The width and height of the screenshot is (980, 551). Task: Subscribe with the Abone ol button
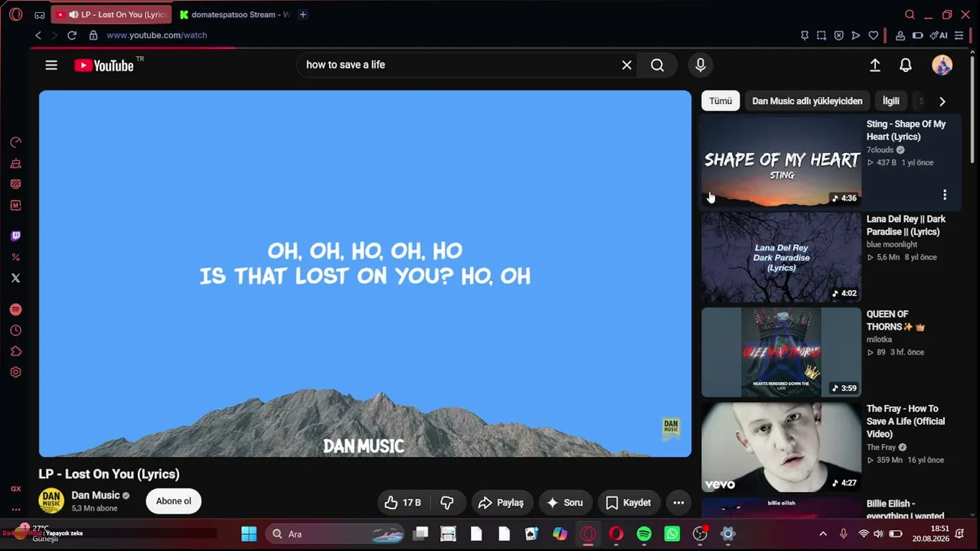pos(174,502)
